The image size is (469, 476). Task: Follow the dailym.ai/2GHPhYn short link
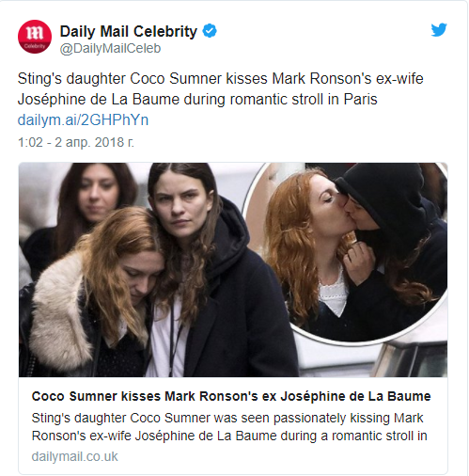[83, 120]
